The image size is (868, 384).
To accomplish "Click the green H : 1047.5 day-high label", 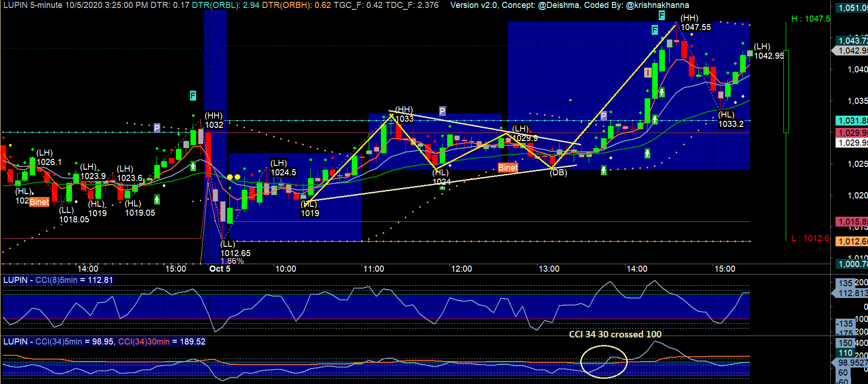I will pos(811,19).
